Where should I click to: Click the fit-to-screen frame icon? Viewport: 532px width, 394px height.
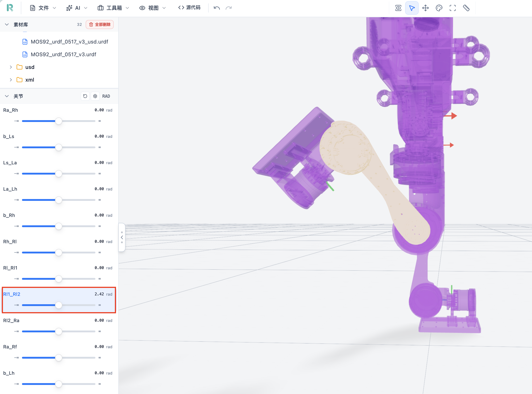452,8
